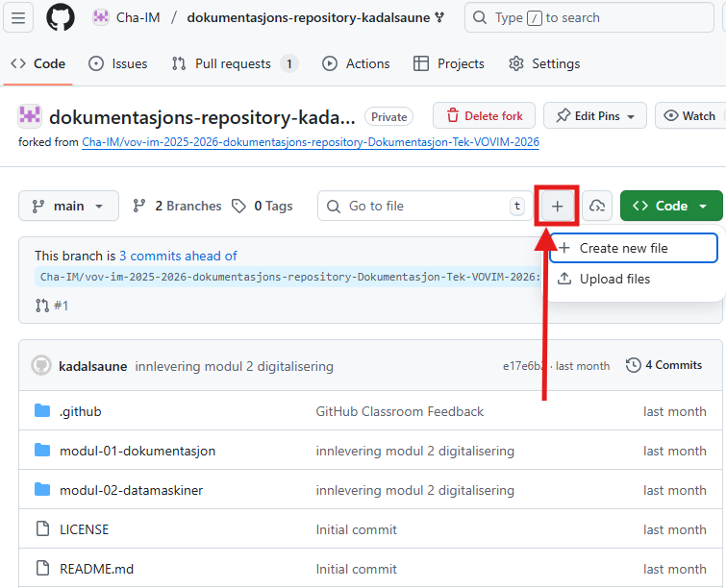Open the 3 commits ahead of link
Viewport: 726px width, 588px height.
(x=178, y=256)
